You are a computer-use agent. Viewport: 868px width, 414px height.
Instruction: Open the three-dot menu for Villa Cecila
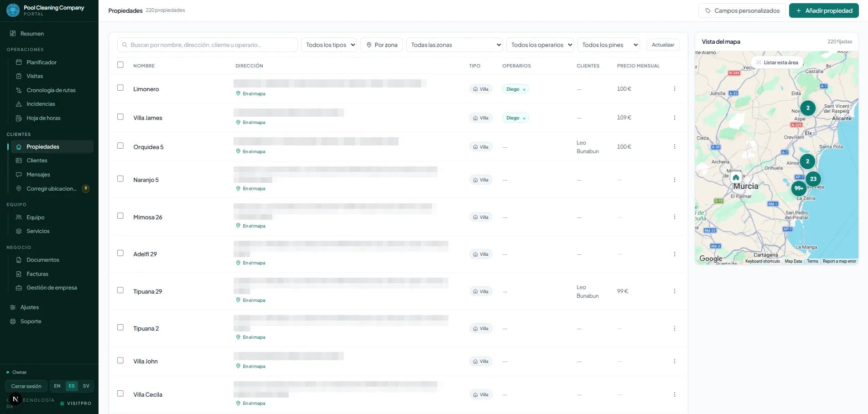click(x=674, y=394)
